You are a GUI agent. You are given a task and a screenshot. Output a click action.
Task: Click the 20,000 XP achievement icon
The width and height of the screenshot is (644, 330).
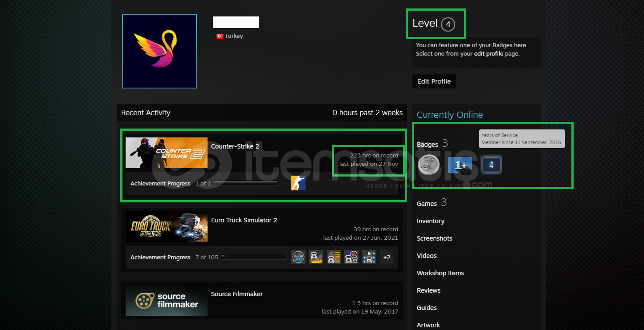[x=298, y=257]
